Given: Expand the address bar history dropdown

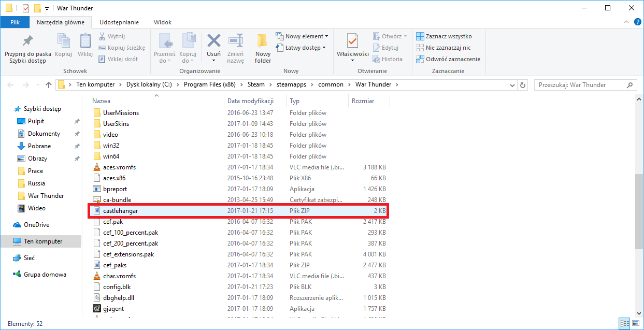Looking at the screenshot, I should (512, 85).
